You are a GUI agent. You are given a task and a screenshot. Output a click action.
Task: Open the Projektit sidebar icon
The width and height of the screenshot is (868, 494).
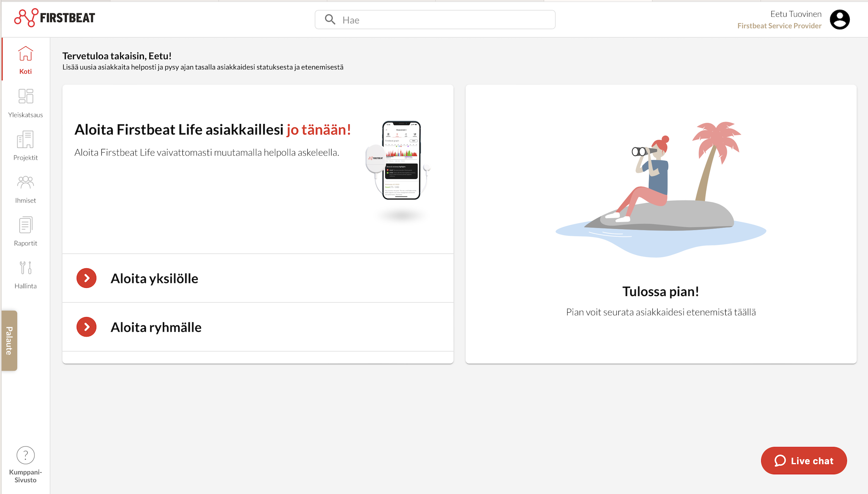tap(25, 139)
